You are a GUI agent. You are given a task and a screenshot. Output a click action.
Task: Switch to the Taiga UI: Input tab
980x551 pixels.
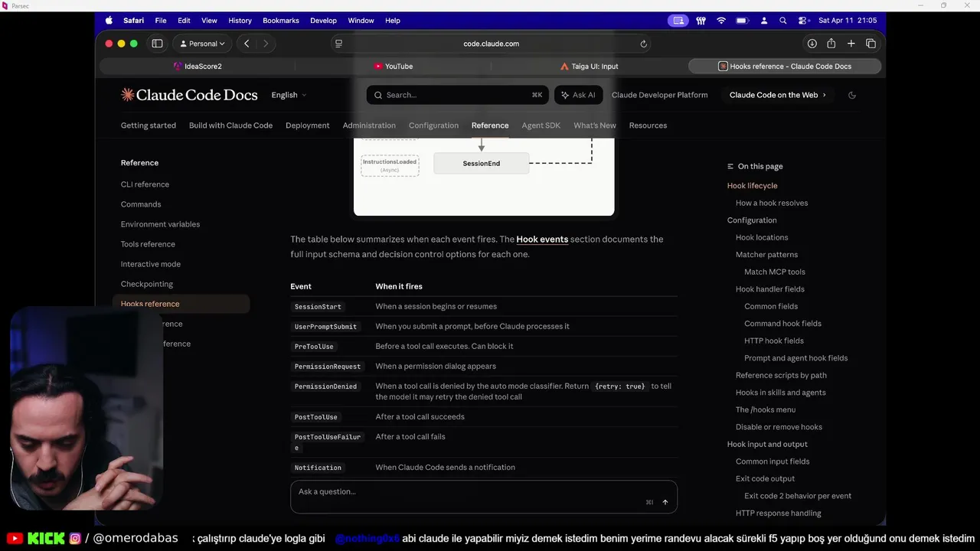coord(590,67)
